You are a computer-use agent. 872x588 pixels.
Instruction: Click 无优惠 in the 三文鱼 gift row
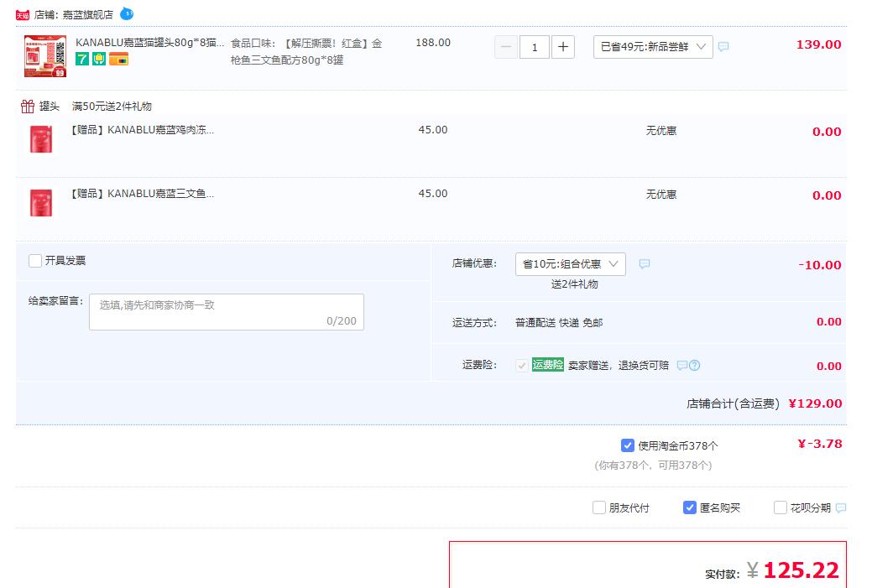pos(661,195)
